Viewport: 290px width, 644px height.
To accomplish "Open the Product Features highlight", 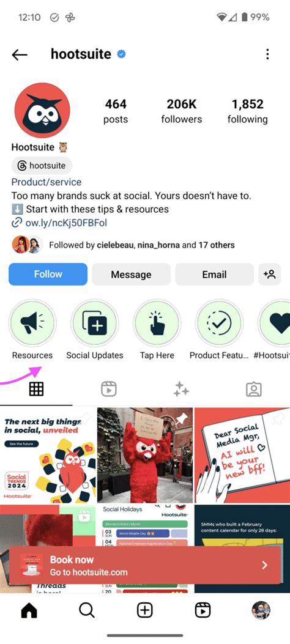I will pyautogui.click(x=219, y=324).
